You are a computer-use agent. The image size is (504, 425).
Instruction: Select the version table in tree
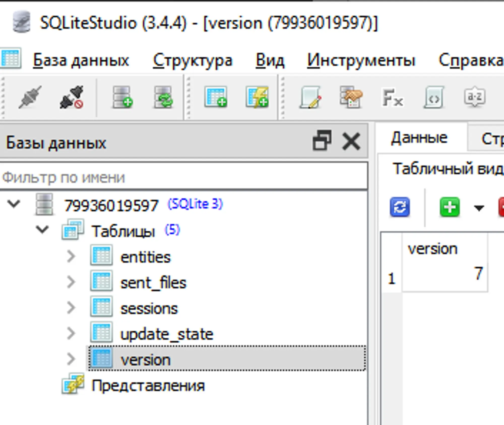click(227, 359)
